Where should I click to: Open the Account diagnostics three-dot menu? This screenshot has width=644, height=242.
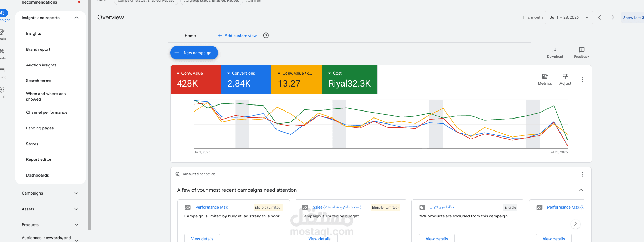pyautogui.click(x=582, y=174)
